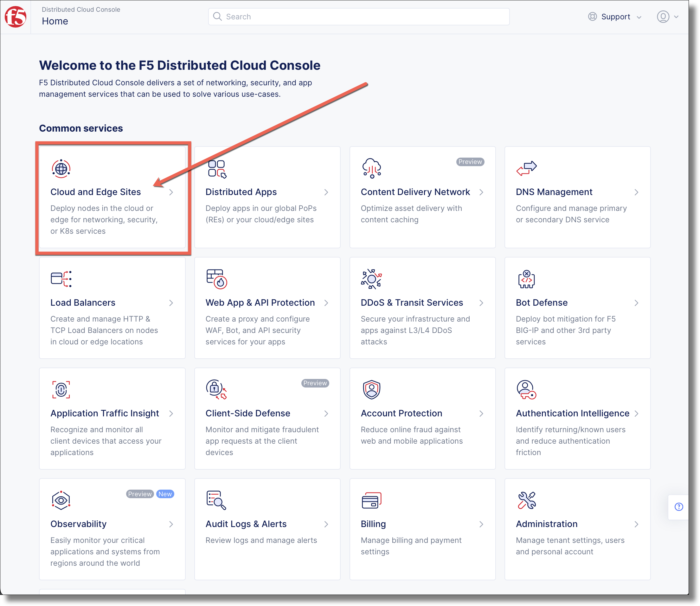Screen dimensions: 700x606
Task: Select the Content Delivery Network cloud icon
Action: [x=372, y=168]
